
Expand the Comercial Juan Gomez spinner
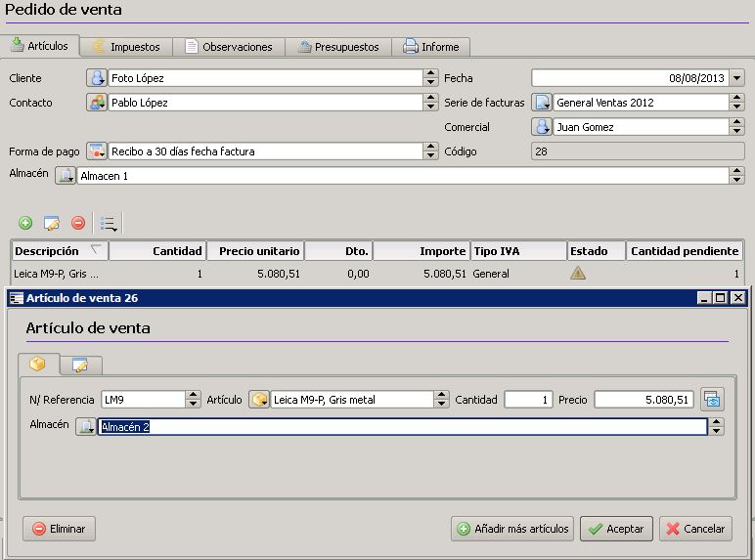[736, 127]
